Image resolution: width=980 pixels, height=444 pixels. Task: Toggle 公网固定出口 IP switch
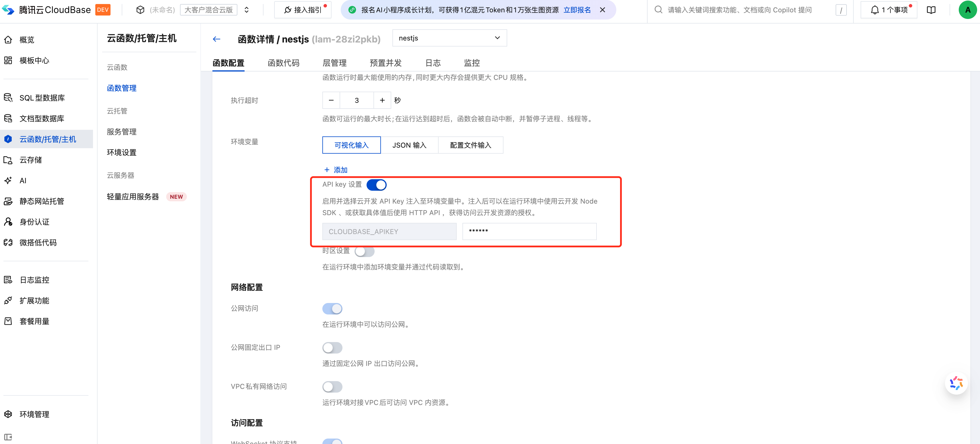[332, 348]
